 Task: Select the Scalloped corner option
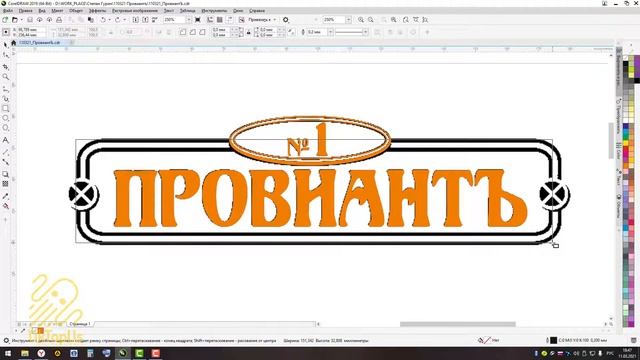point(193,32)
